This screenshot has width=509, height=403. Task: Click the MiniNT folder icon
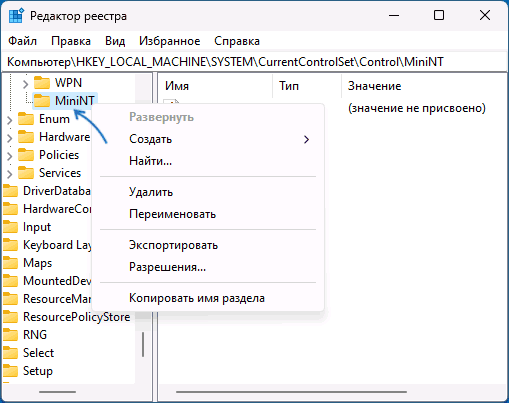point(42,100)
